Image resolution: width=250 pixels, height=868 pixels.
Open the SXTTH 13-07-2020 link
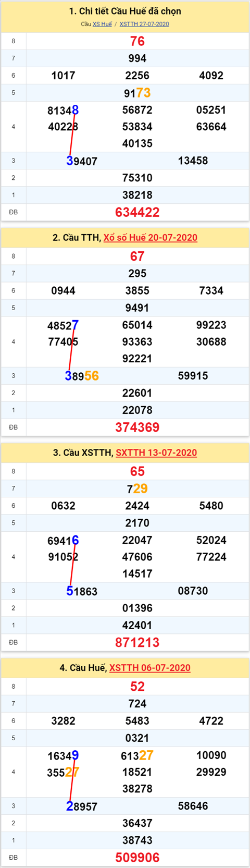(156, 453)
